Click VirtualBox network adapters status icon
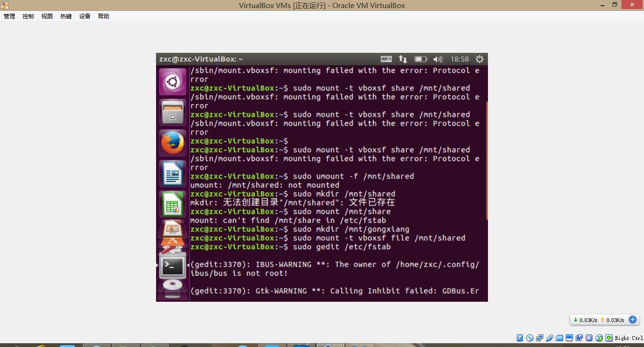 539,338
